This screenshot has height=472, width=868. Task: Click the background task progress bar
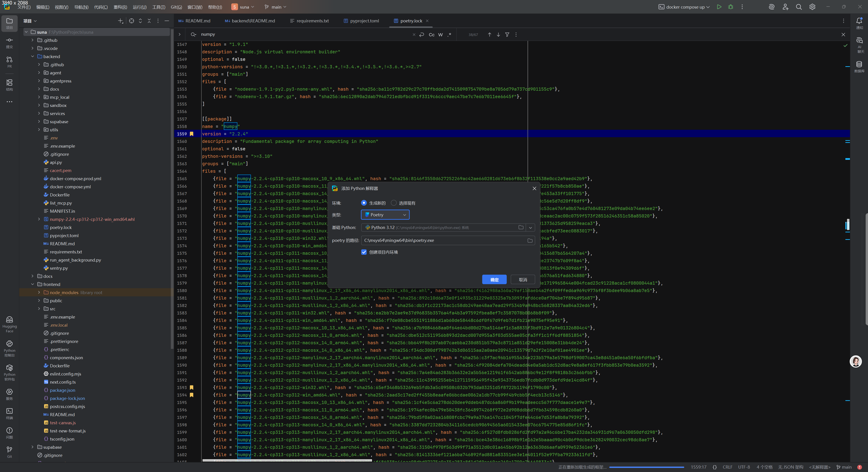(x=646, y=467)
